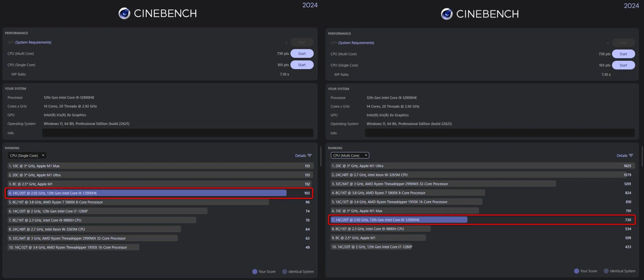Screen dimensions: 644x280
Task: Select '2. 20C @ 3* GHz, Apple M1 Ultra' row
Action: (160, 175)
